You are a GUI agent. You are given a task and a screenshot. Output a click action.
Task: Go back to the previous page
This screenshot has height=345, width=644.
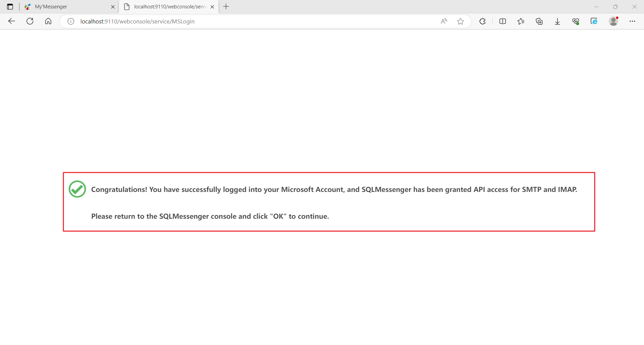tap(12, 21)
